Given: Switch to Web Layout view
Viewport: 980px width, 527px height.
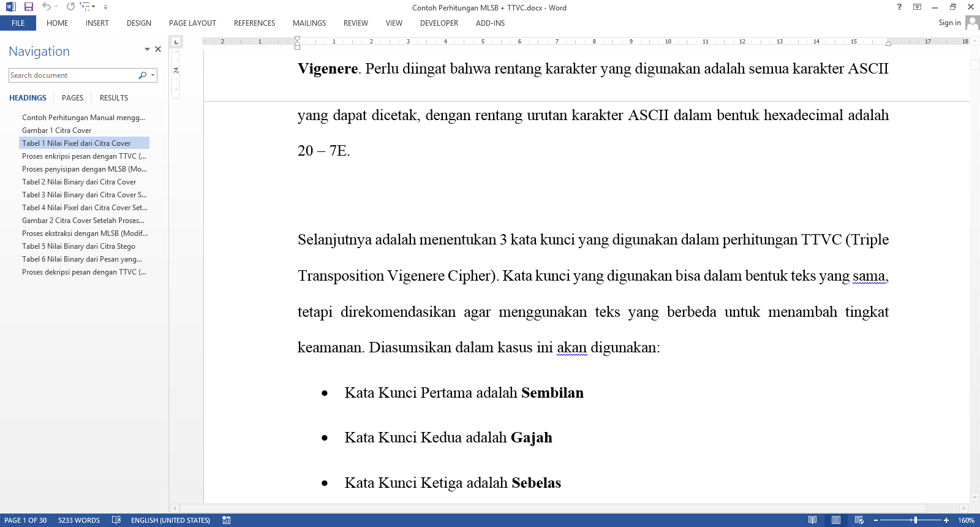Looking at the screenshot, I should point(859,520).
